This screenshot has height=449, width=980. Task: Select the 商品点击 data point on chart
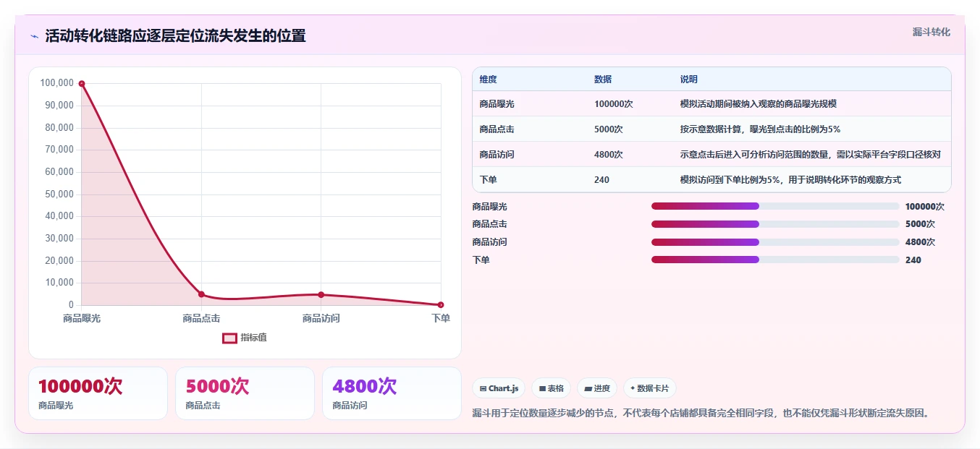[201, 294]
